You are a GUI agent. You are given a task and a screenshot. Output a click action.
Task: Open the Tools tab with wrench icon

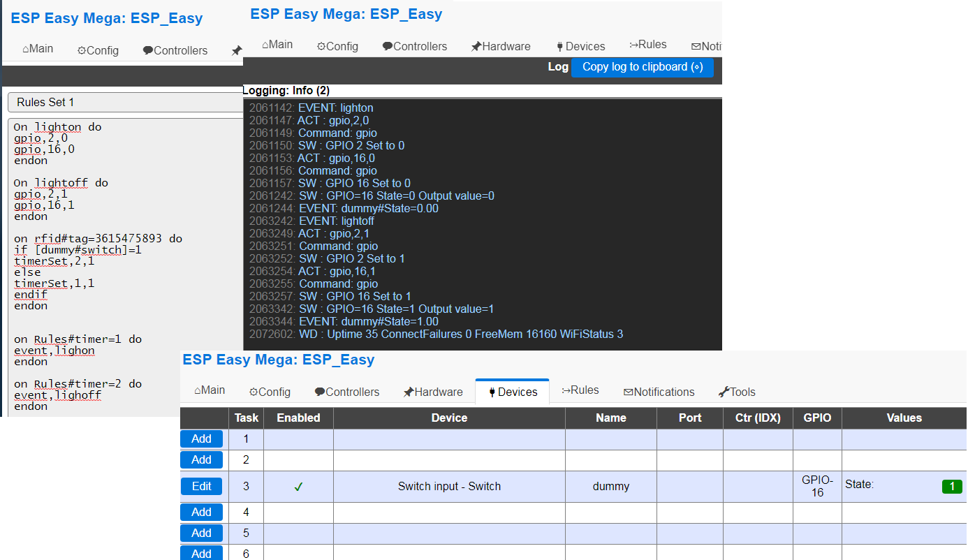738,392
